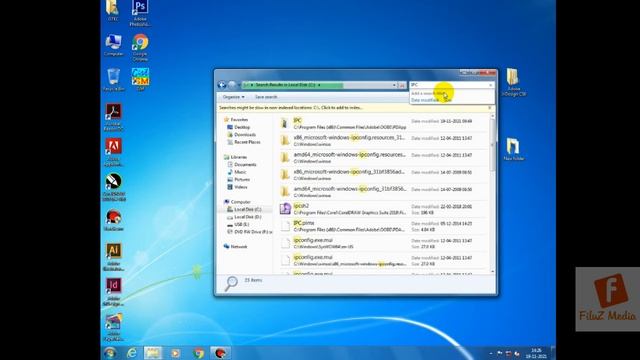Launch Internet Explorer from the taskbar

click(131, 353)
